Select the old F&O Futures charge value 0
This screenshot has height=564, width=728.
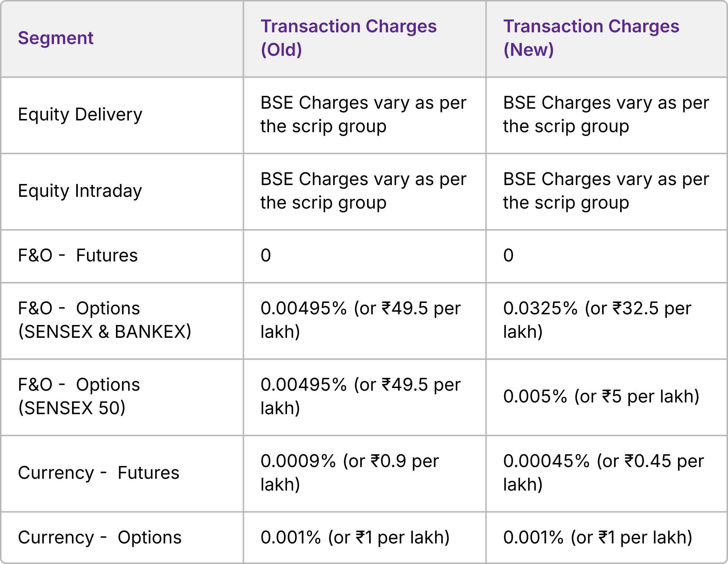266,256
